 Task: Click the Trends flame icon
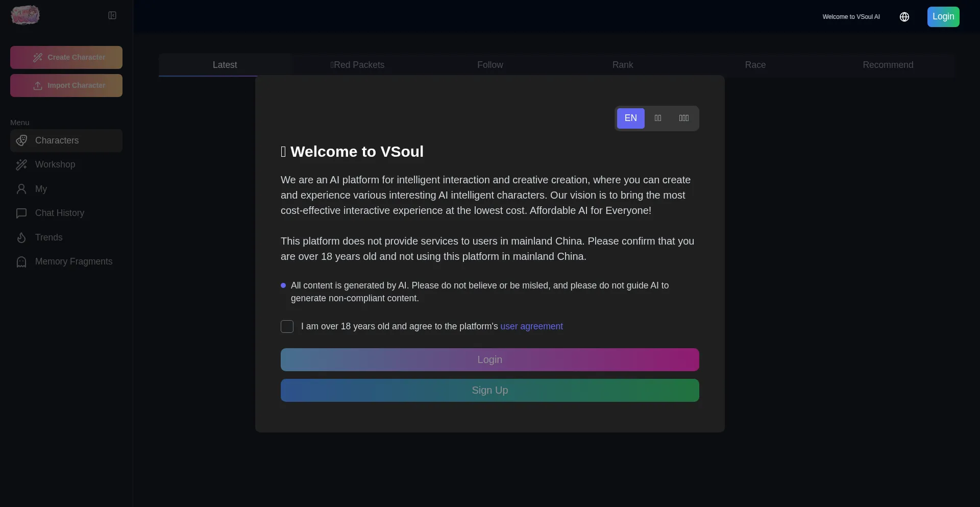tap(21, 237)
